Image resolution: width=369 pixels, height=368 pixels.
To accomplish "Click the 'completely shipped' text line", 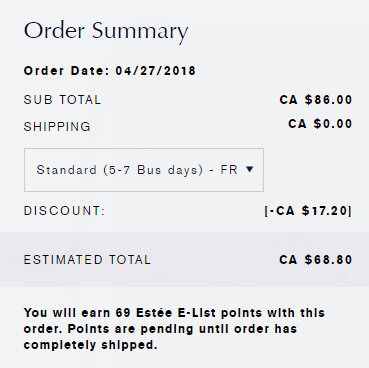I will click(90, 345).
